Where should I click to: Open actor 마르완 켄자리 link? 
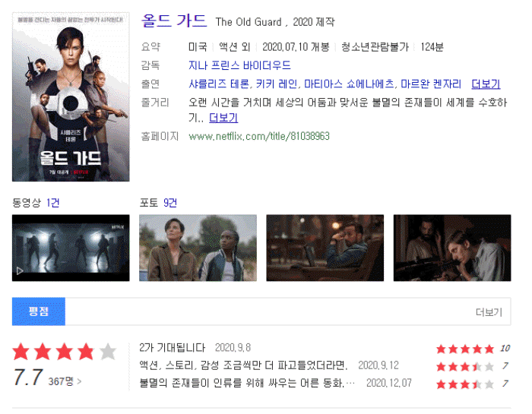tap(431, 84)
